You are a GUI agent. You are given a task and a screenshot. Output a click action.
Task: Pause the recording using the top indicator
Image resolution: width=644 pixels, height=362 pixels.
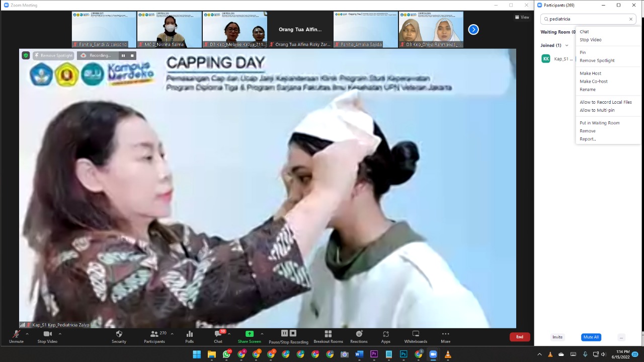pyautogui.click(x=123, y=55)
